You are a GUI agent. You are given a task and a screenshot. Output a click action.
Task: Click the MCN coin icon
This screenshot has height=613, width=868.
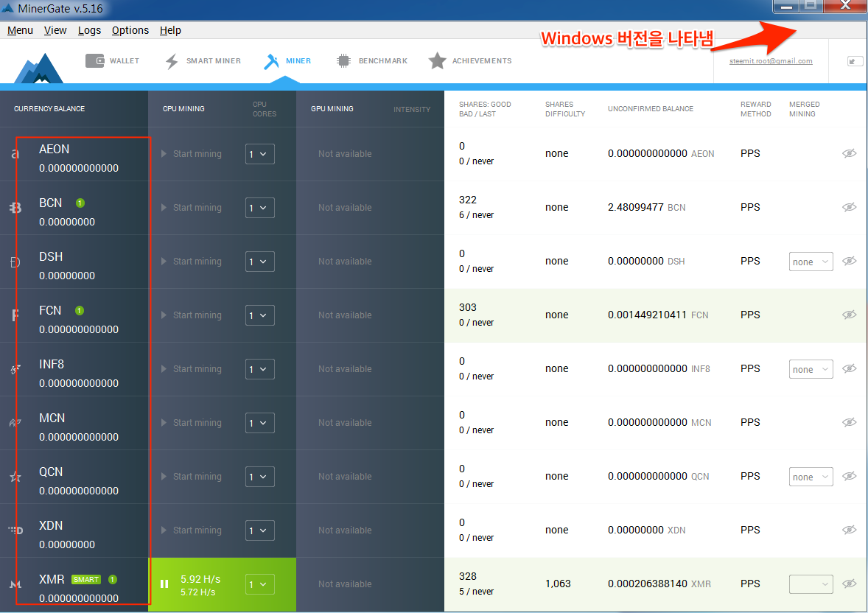tap(15, 422)
